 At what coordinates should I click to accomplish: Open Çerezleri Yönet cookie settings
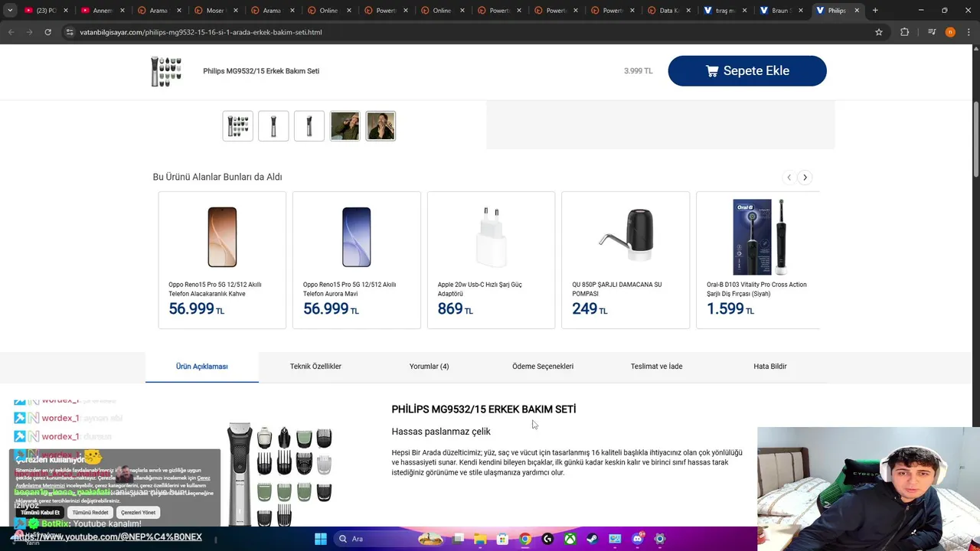138,513
